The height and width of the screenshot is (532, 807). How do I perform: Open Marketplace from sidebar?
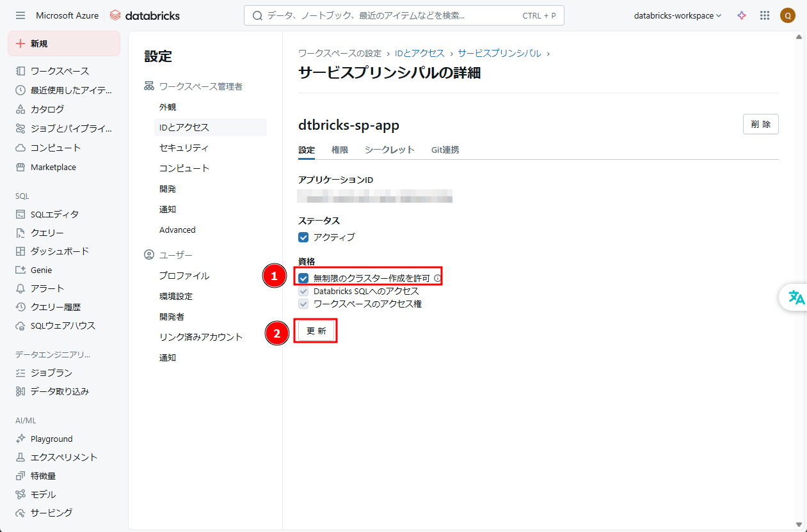point(53,167)
